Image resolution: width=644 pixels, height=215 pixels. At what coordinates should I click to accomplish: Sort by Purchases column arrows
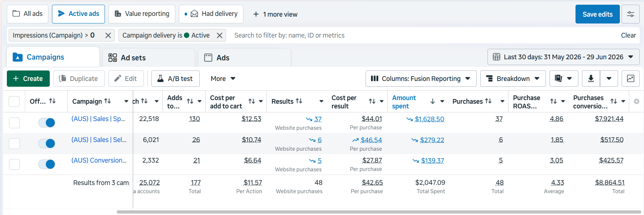[488, 101]
